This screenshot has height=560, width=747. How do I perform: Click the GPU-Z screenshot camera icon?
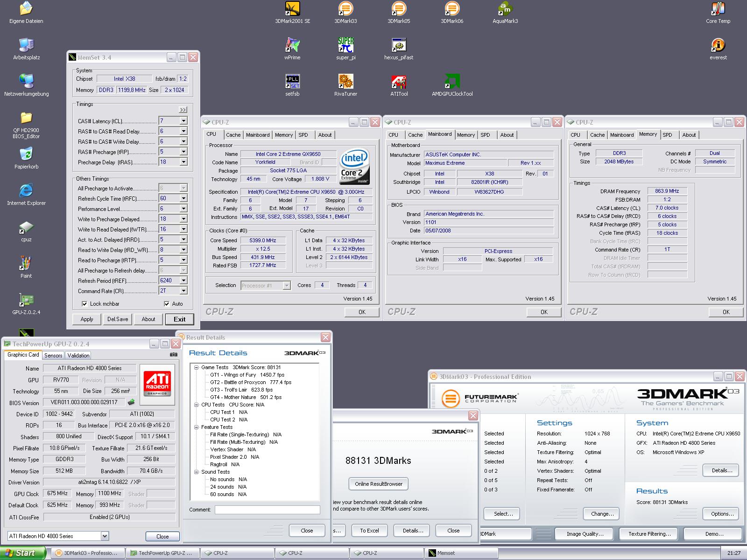pyautogui.click(x=174, y=355)
